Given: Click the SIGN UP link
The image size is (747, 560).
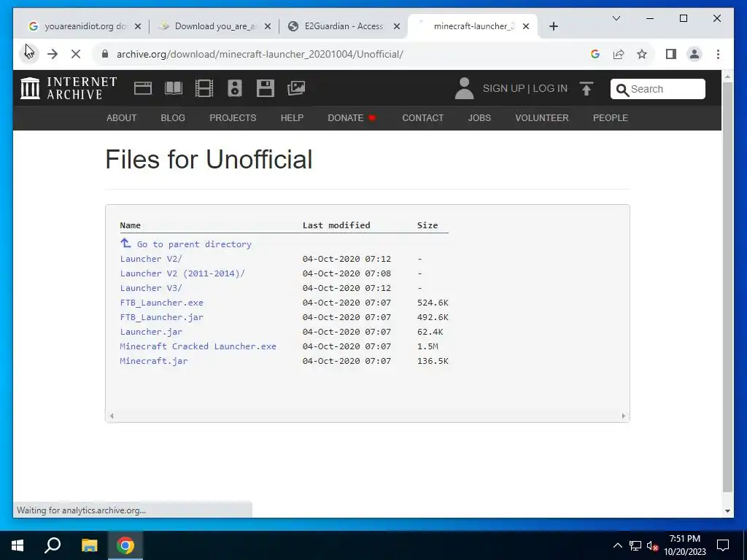Looking at the screenshot, I should point(503,88).
